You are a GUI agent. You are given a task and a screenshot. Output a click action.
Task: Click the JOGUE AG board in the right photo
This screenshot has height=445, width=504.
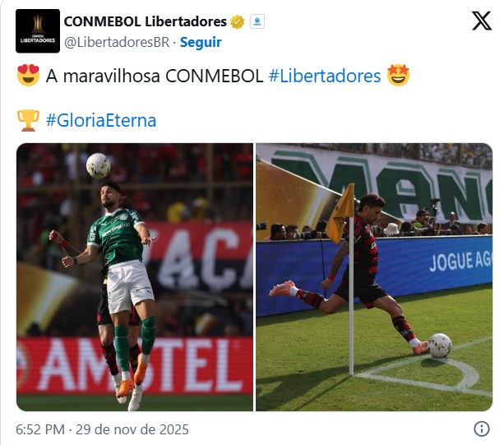click(460, 261)
